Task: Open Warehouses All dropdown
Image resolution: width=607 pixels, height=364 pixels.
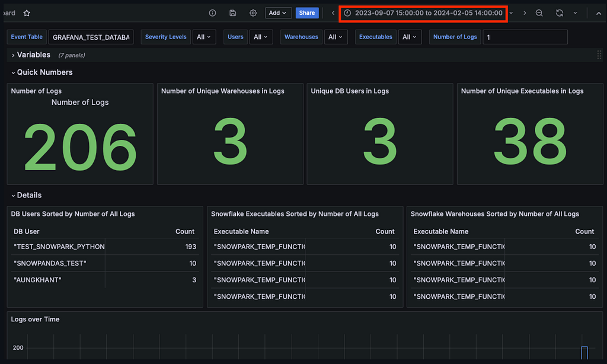Action: coord(336,37)
